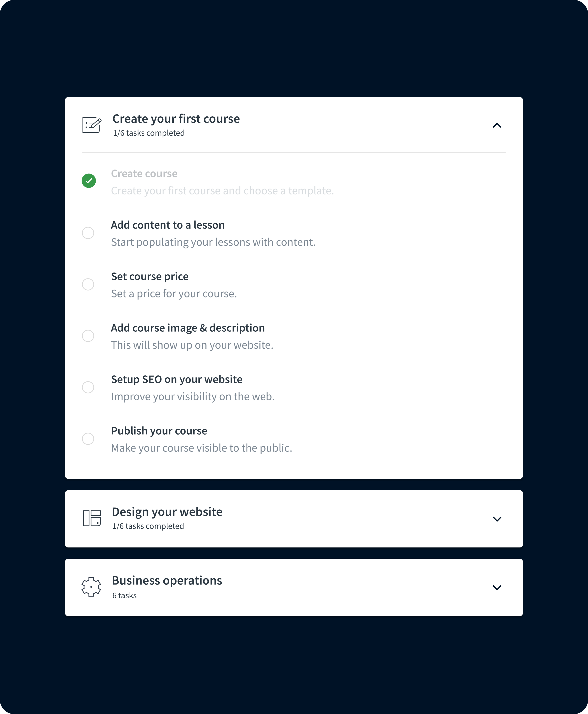
Task: Check the Add course image & description circle
Action: [x=88, y=336]
